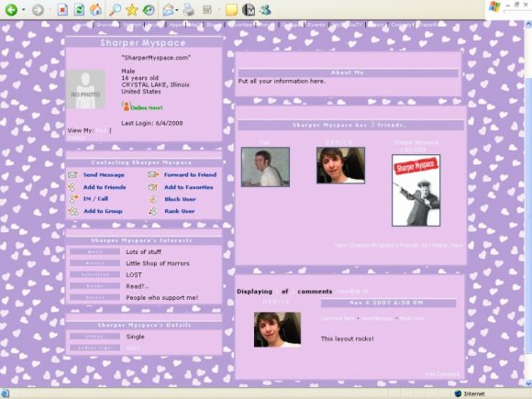The height and width of the screenshot is (399, 532).
Task: Click the group icon beside Add to Group
Action: coord(73,211)
